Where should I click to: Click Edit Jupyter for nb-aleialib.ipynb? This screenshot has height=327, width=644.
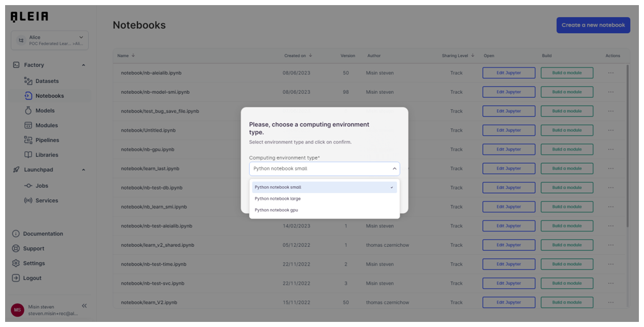tap(509, 73)
